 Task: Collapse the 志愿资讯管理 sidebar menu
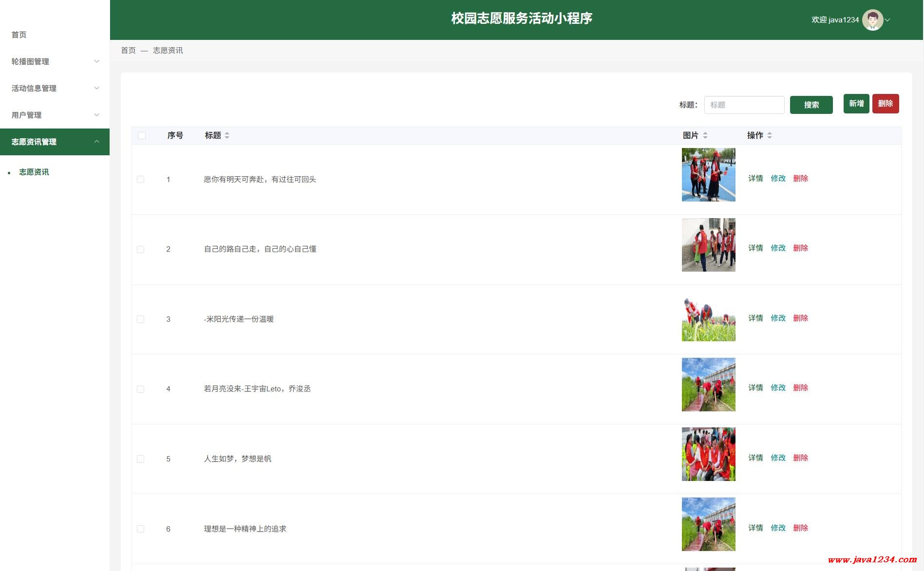click(x=55, y=142)
